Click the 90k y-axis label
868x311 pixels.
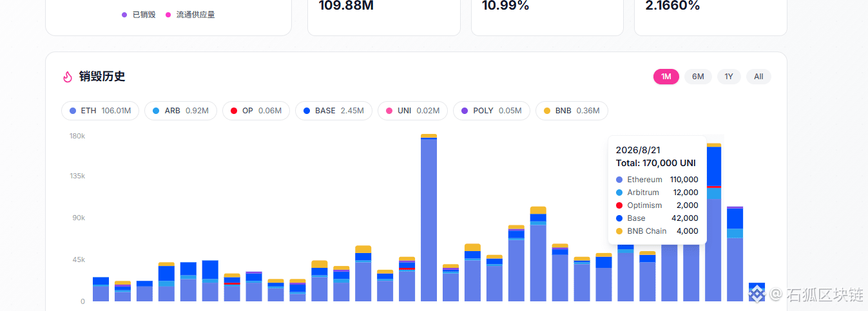coord(79,218)
